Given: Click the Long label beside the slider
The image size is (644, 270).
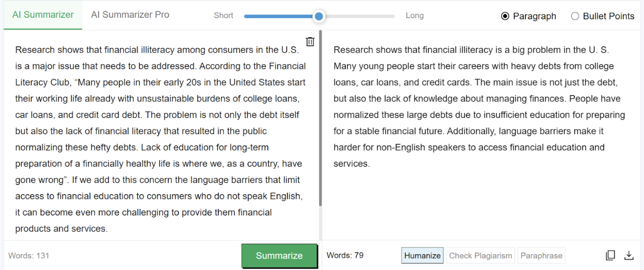Looking at the screenshot, I should tap(414, 15).
